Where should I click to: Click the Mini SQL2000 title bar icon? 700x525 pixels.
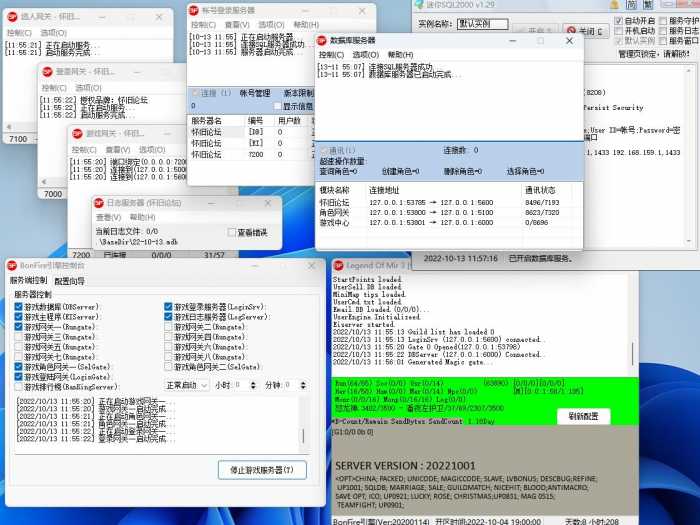coord(419,4)
